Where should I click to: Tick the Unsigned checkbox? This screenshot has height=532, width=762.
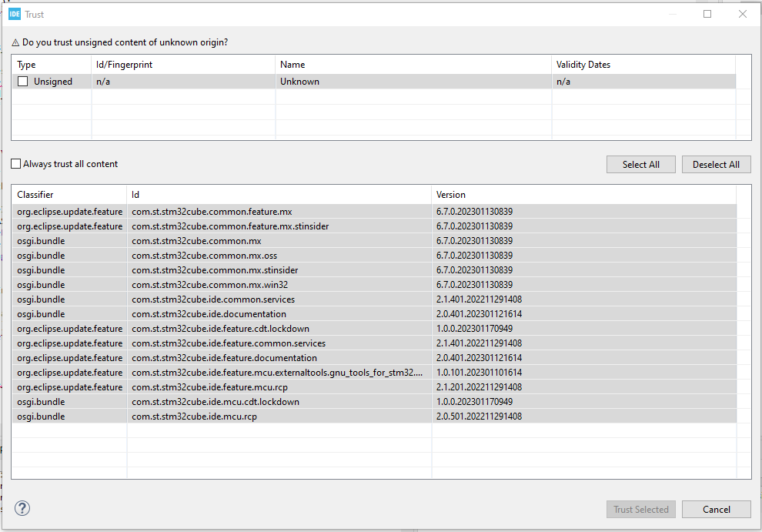[x=23, y=81]
